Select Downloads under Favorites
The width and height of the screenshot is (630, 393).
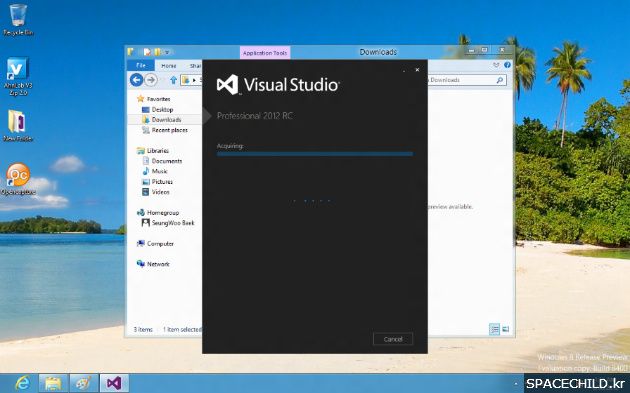pyautogui.click(x=166, y=119)
